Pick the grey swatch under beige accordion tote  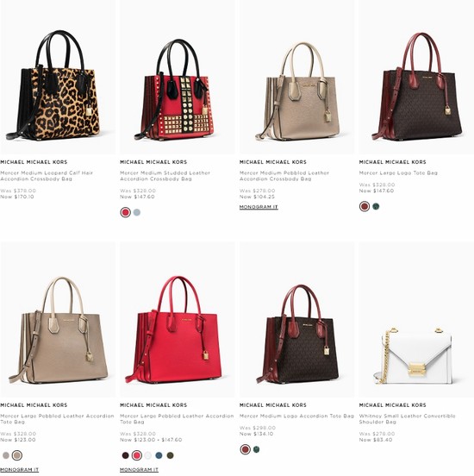(6, 455)
